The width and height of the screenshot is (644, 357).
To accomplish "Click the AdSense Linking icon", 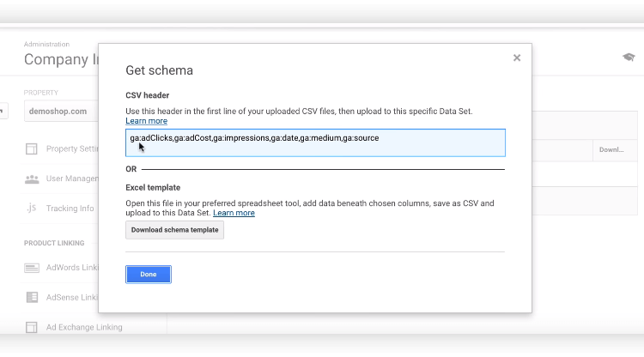I will [32, 297].
